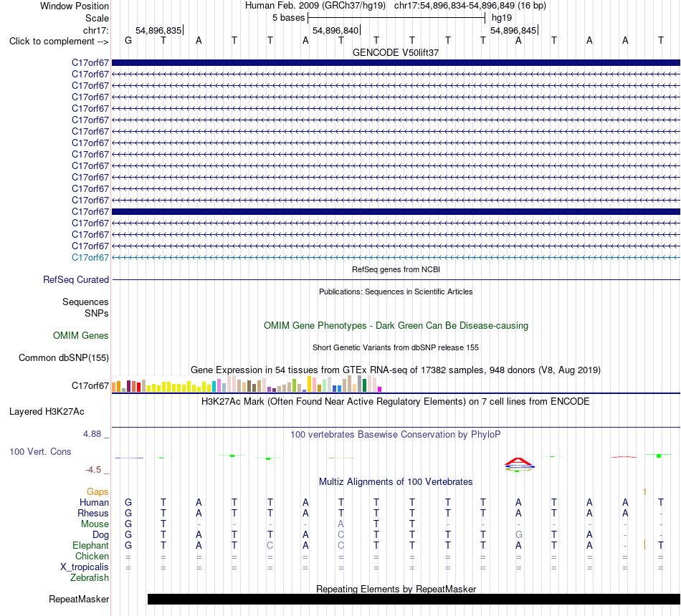The width and height of the screenshot is (681, 616).
Task: Click the OMIM Genes label
Action: tap(81, 335)
